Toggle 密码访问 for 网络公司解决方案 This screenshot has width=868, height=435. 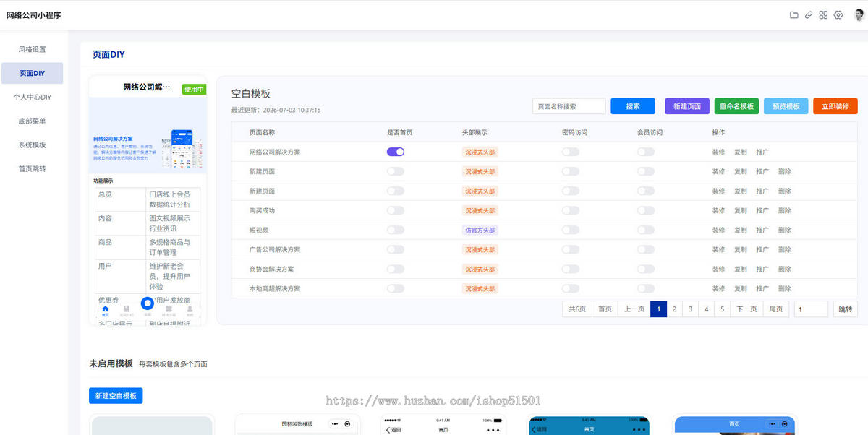pos(571,152)
